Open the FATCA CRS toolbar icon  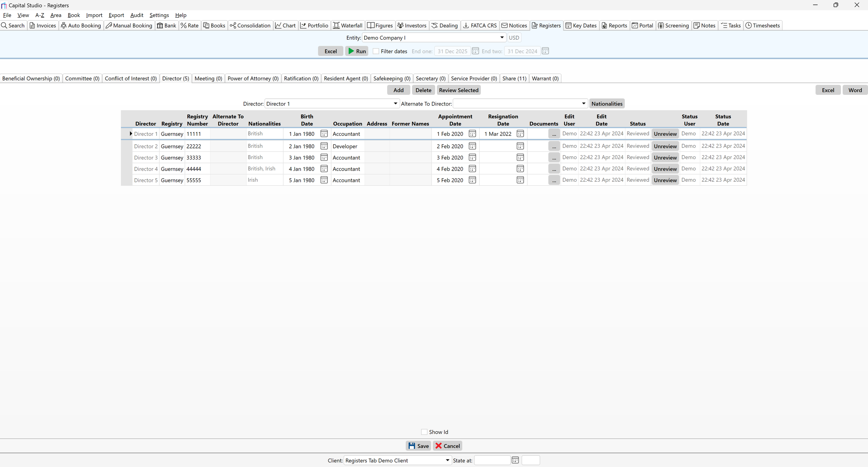(x=466, y=25)
